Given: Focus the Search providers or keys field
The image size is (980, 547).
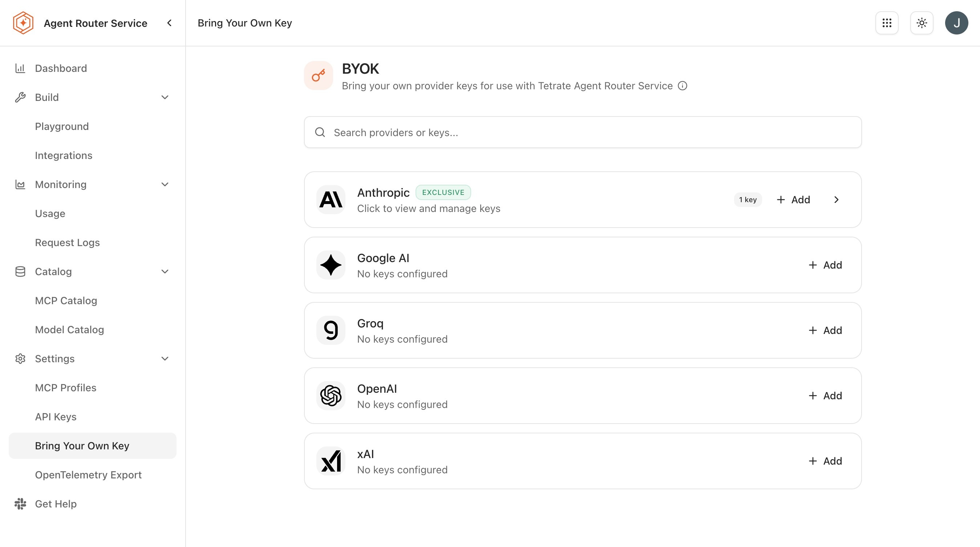Looking at the screenshot, I should click(x=583, y=132).
